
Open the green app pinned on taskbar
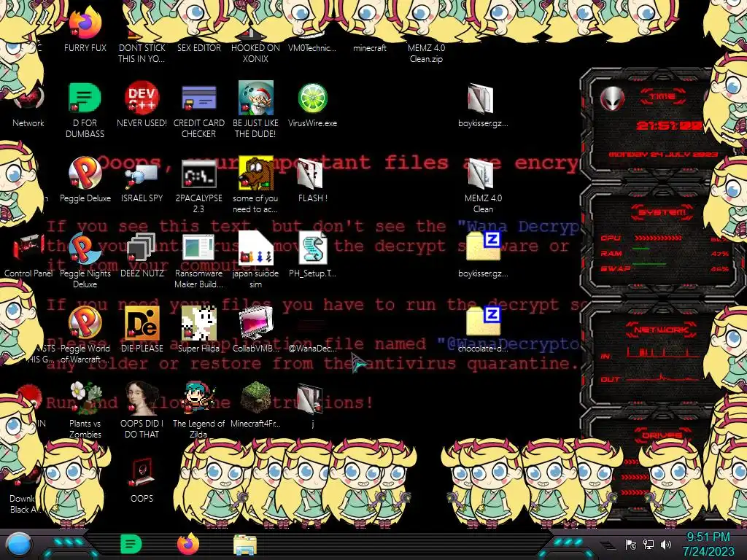click(131, 544)
